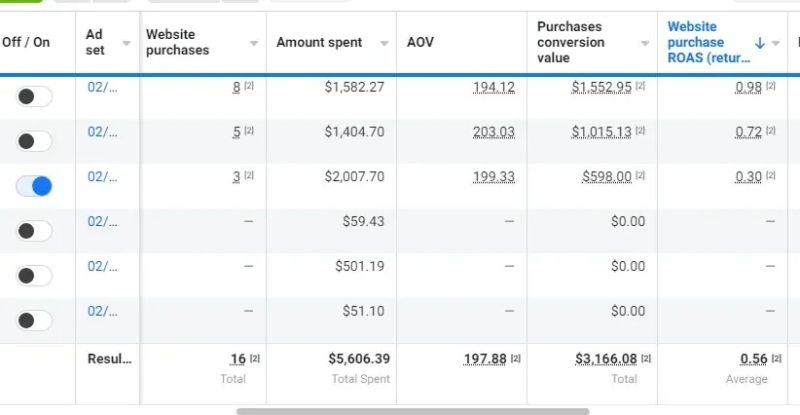This screenshot has width=800, height=415.
Task: Click footnote marker next to $3,166.08 total
Action: pyautogui.click(x=645, y=358)
